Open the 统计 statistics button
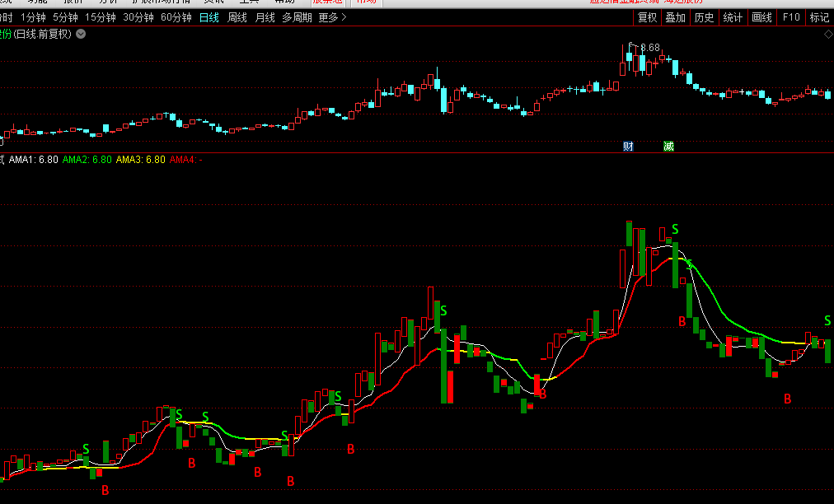Screen dimensions: 834x504 733,17
